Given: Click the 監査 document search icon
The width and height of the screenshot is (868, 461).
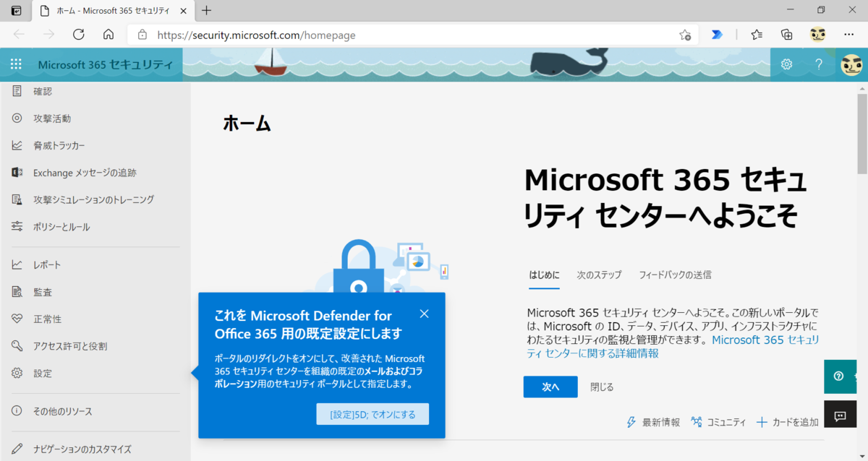Looking at the screenshot, I should click(17, 292).
